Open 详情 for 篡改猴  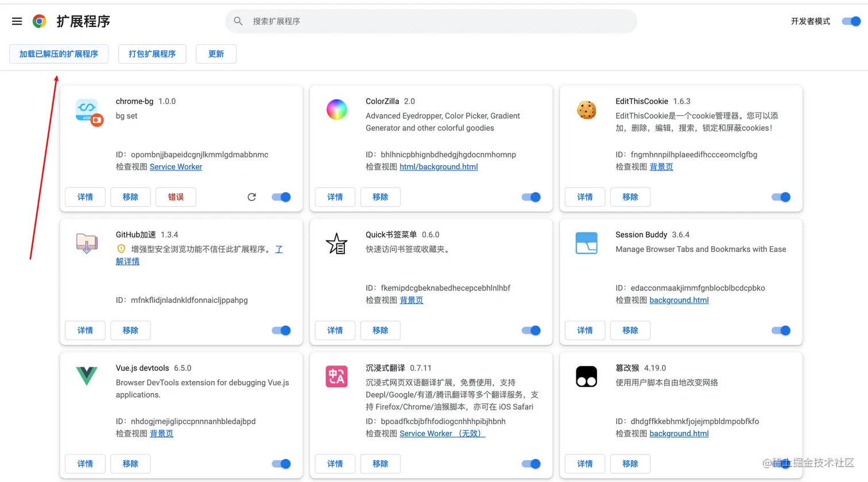pyautogui.click(x=585, y=464)
